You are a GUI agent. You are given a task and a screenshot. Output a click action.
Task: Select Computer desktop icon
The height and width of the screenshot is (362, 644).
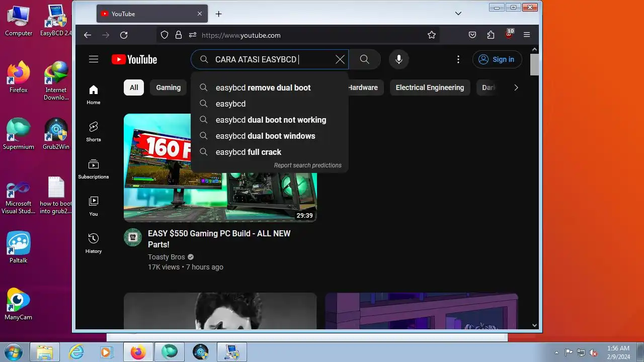pyautogui.click(x=19, y=21)
